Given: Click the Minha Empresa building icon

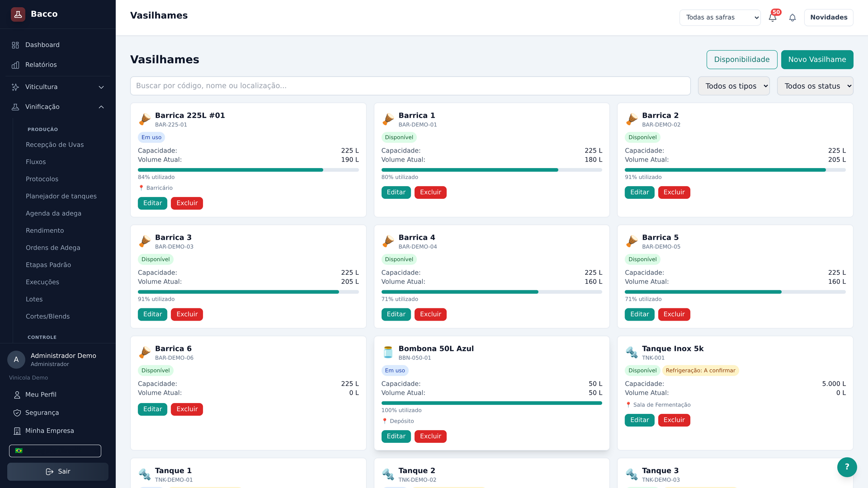Looking at the screenshot, I should pyautogui.click(x=17, y=431).
